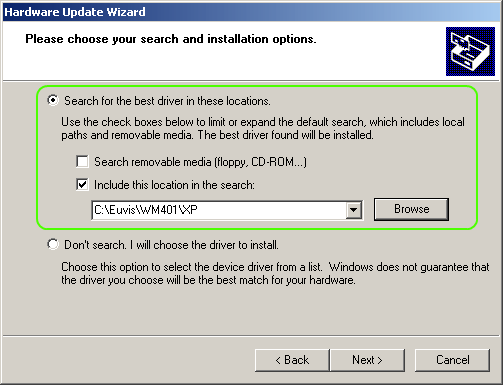Click inside the C:\Euvis\WM401\XP path field

219,210
